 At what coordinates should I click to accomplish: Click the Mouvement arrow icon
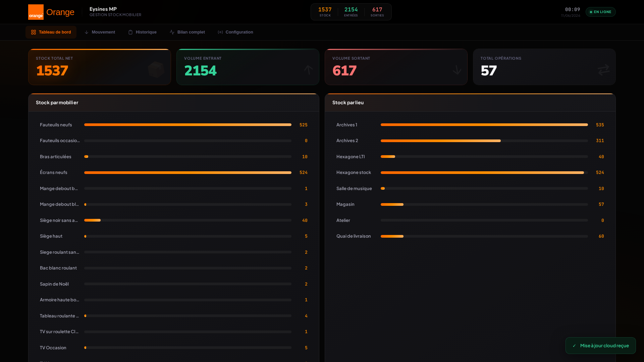87,32
